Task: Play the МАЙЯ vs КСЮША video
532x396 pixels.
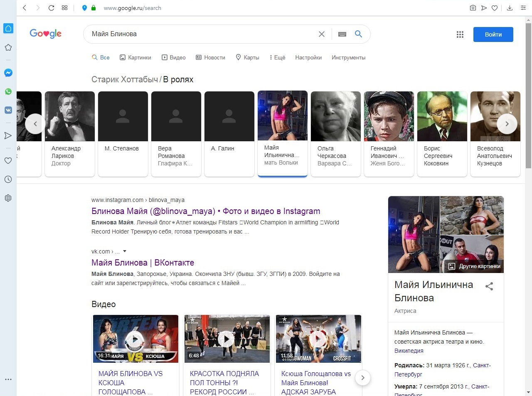Action: point(135,339)
